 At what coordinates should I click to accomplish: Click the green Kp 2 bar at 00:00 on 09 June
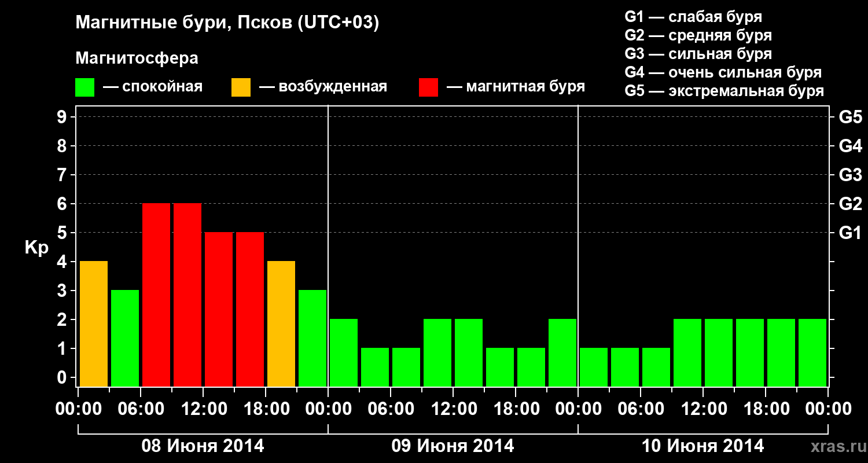tap(344, 352)
